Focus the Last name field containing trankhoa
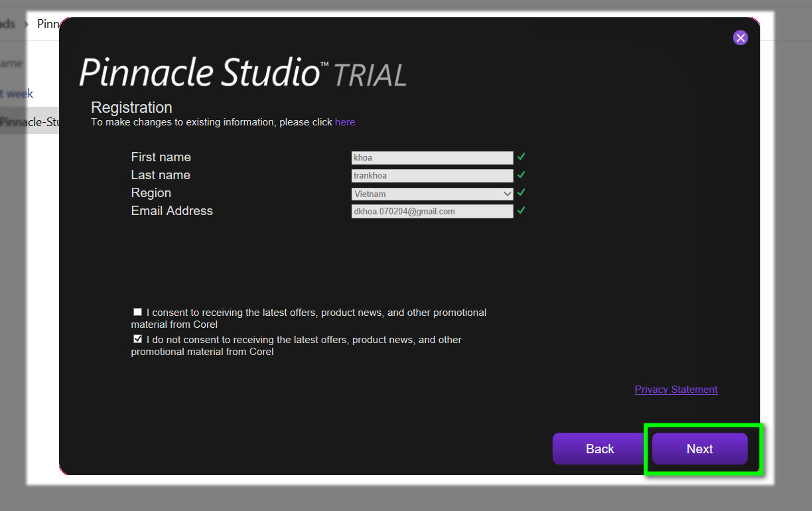 pos(433,176)
